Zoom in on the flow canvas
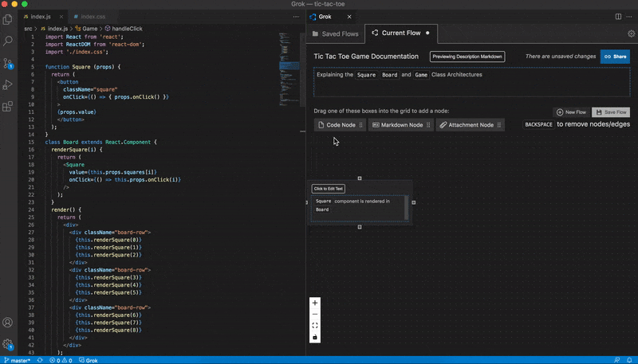This screenshot has width=638, height=364. point(315,303)
